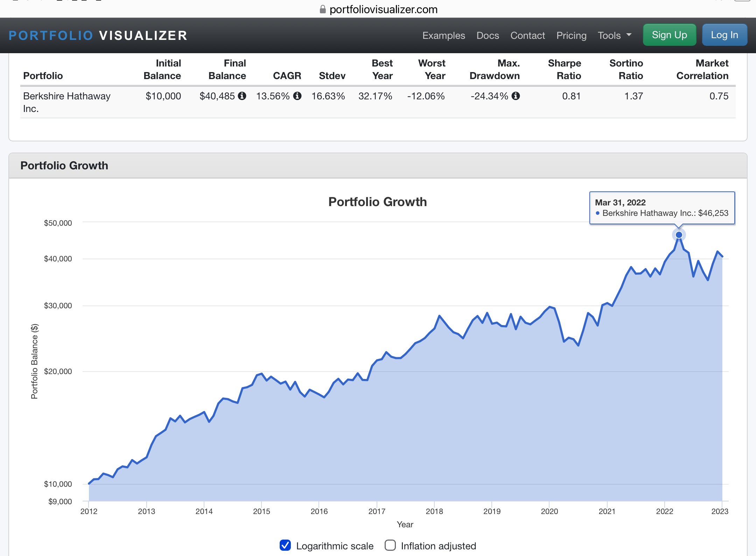The height and width of the screenshot is (556, 756).
Task: Click the Sign Up button
Action: [x=669, y=35]
